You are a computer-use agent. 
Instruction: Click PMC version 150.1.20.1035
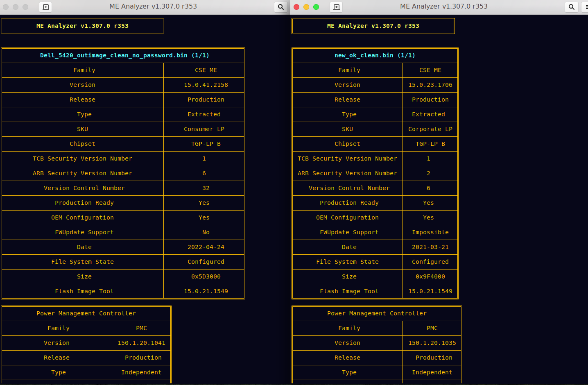[x=432, y=343]
